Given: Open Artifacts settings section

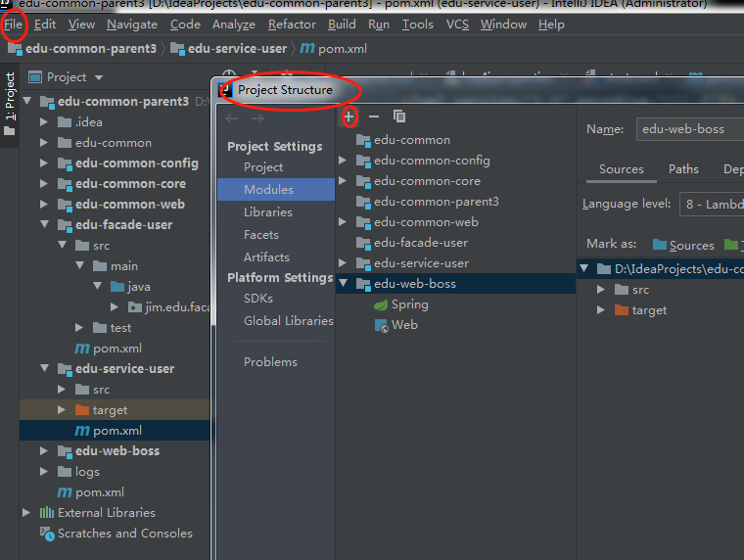Looking at the screenshot, I should point(266,257).
